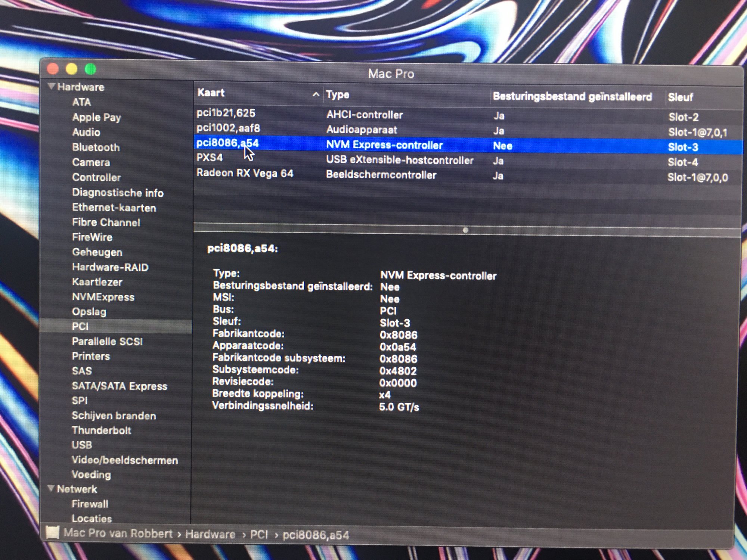Select Opslag in the sidebar
This screenshot has width=747, height=560.
(x=89, y=312)
